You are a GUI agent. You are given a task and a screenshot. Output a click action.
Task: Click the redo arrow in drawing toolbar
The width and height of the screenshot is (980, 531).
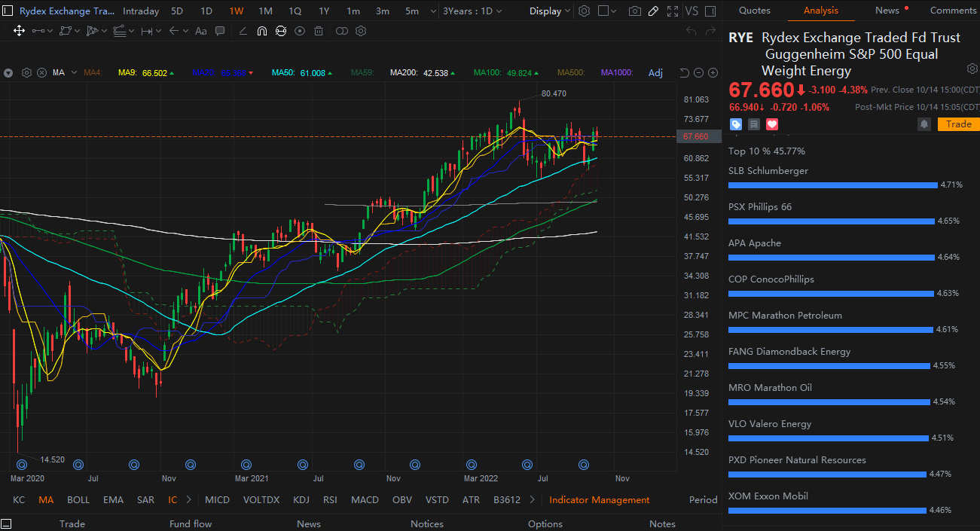click(710, 31)
